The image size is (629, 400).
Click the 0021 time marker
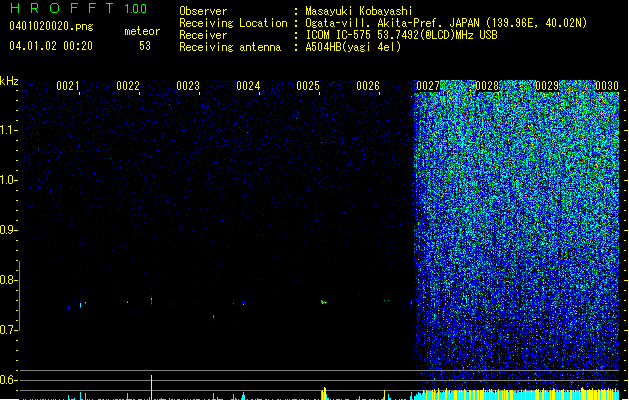[x=68, y=85]
